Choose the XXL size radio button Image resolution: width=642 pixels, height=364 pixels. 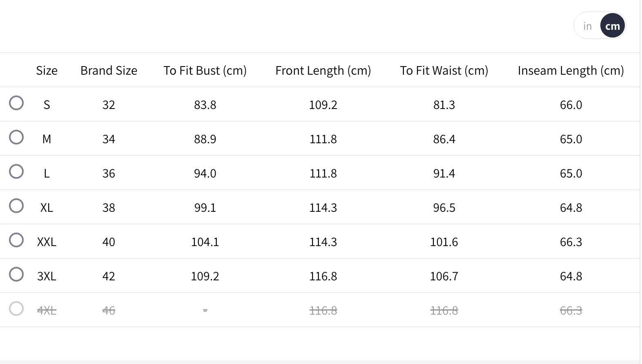tap(16, 240)
